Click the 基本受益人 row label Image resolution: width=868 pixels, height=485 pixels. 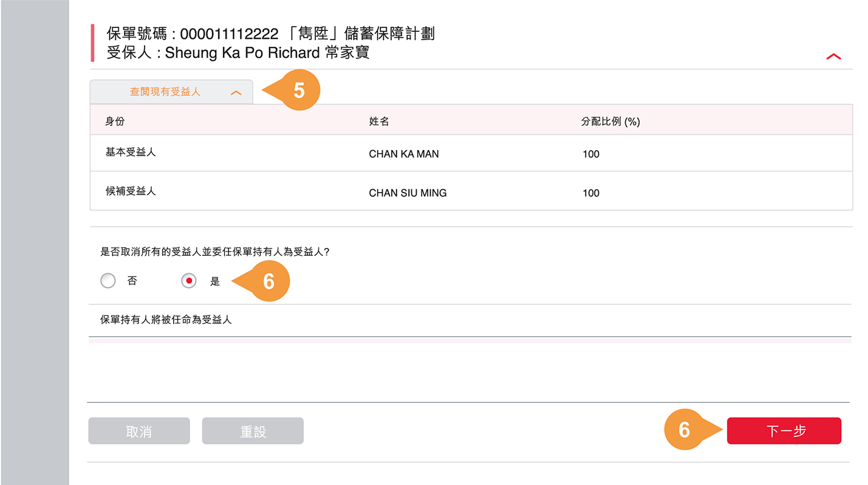tap(131, 152)
